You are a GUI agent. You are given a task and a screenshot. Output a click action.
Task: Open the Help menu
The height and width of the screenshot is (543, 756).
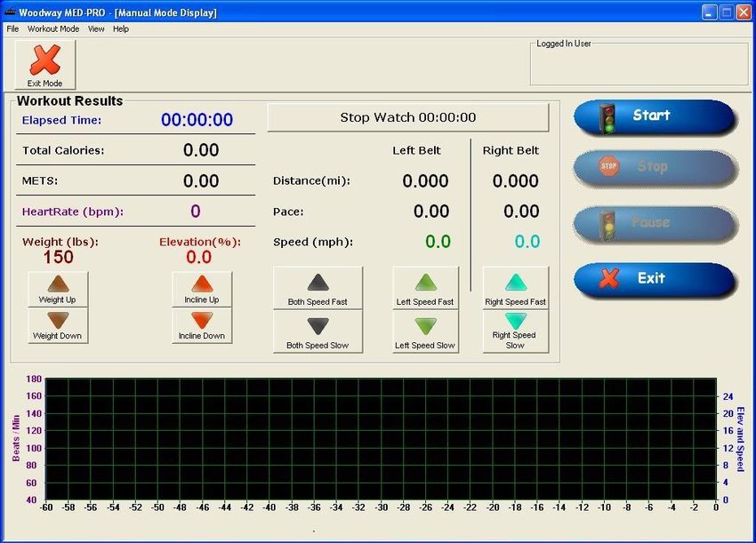coord(121,29)
